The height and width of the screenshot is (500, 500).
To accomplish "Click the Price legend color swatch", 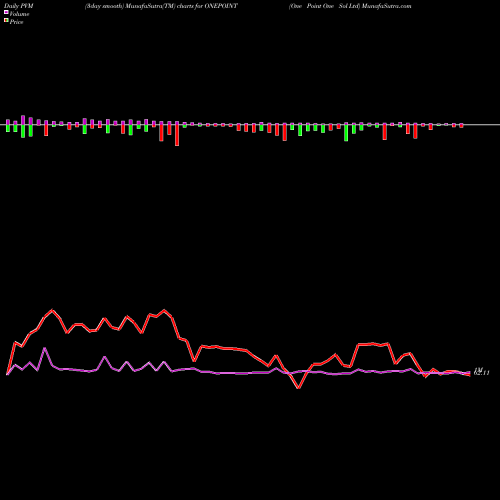I will point(6,21).
